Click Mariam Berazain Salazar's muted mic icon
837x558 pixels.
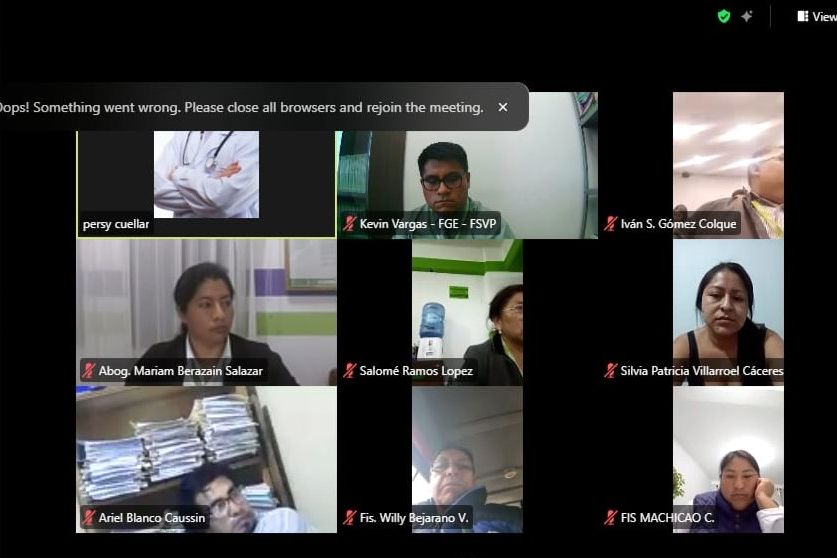point(89,371)
